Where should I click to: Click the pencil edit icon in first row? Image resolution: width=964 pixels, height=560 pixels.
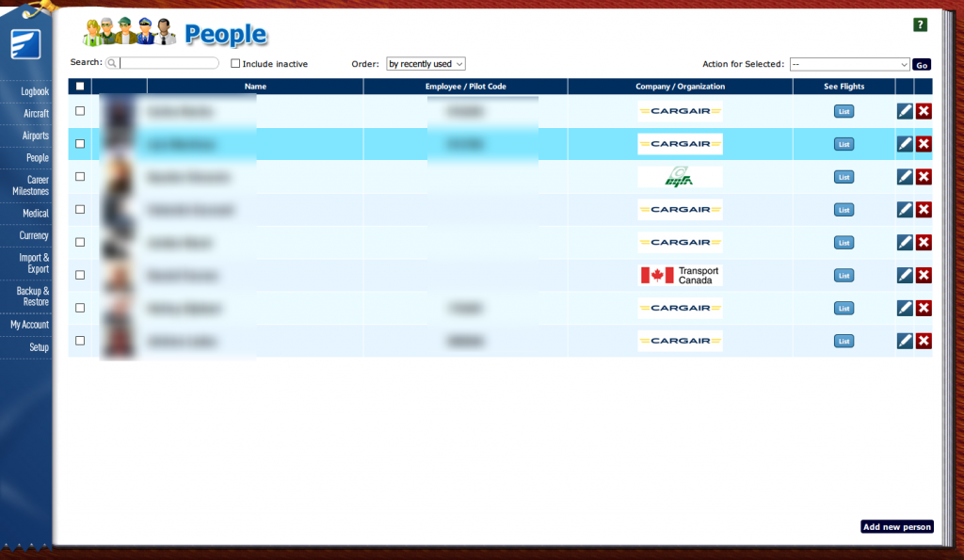click(905, 111)
